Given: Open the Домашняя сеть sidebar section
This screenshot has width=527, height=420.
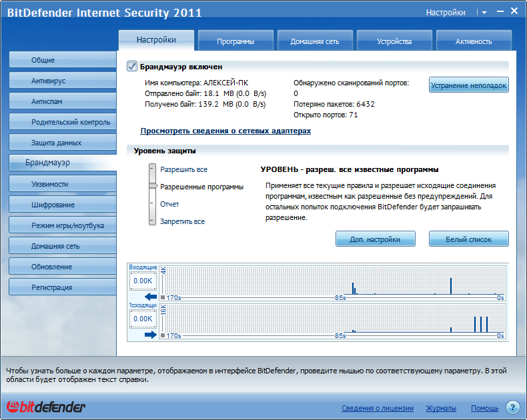Looking at the screenshot, I should point(63,246).
